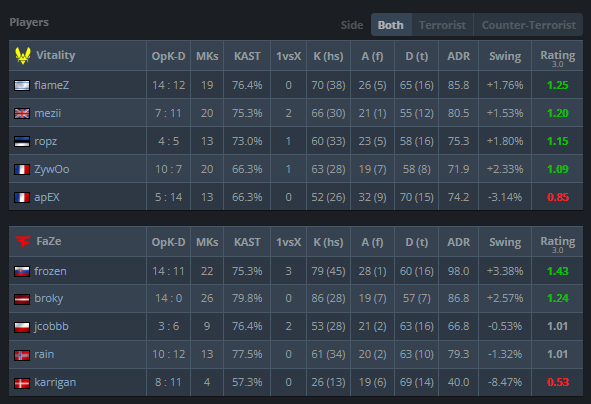Click apEX's red 0.85 rating value
The height and width of the screenshot is (404, 591).
[557, 197]
